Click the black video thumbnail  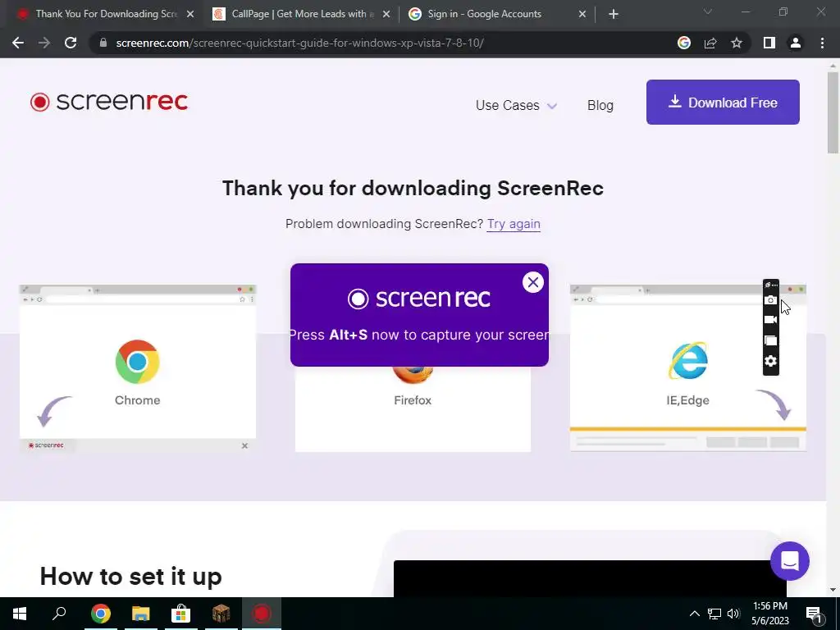tap(590, 578)
